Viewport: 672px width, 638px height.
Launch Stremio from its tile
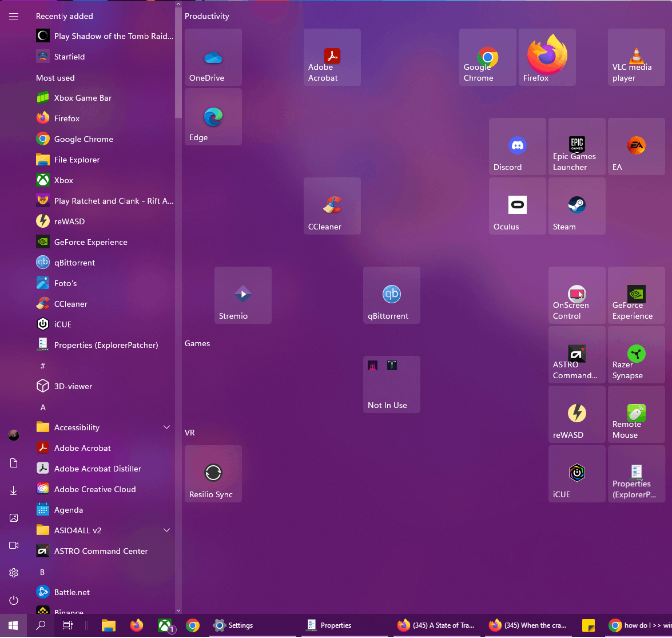(242, 295)
